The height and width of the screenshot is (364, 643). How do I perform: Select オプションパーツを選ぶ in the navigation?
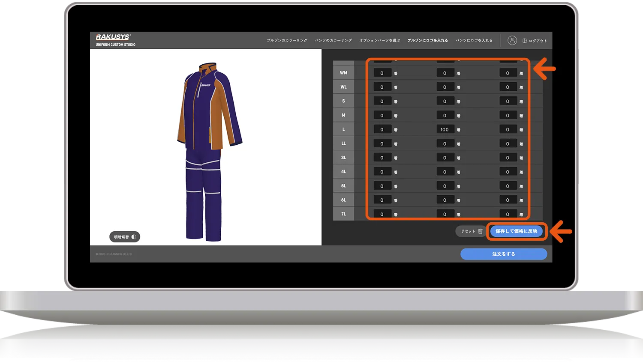pos(379,41)
